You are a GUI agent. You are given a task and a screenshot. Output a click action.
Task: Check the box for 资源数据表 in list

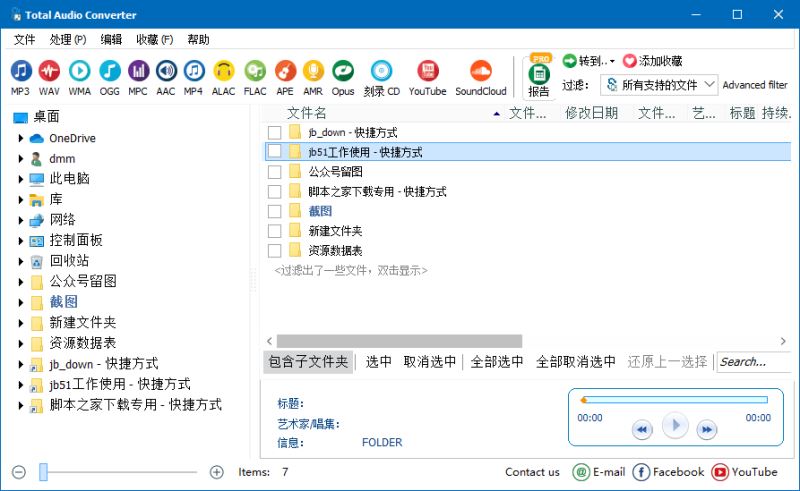274,251
